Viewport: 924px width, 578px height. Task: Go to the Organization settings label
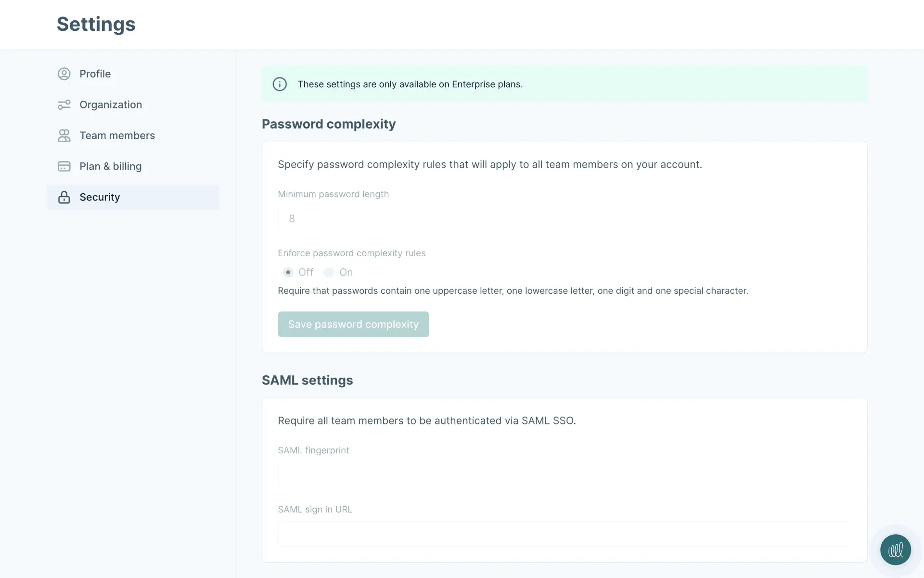pyautogui.click(x=111, y=105)
